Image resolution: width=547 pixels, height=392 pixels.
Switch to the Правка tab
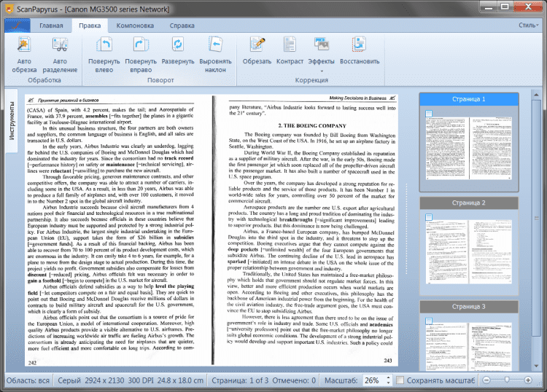coord(90,26)
